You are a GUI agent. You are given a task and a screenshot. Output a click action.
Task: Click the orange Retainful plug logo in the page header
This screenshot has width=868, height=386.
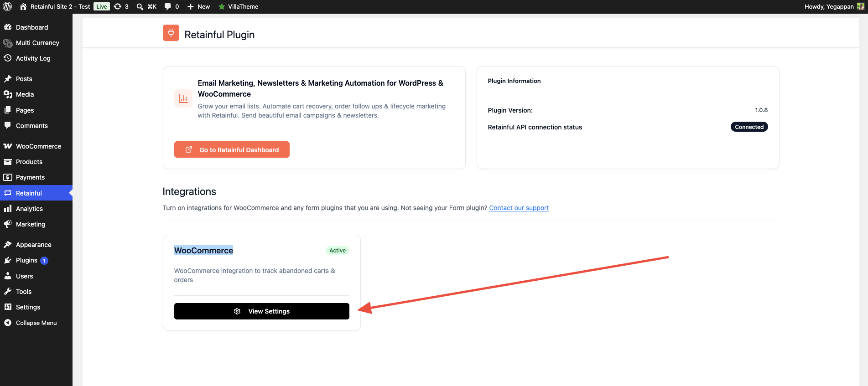click(171, 33)
